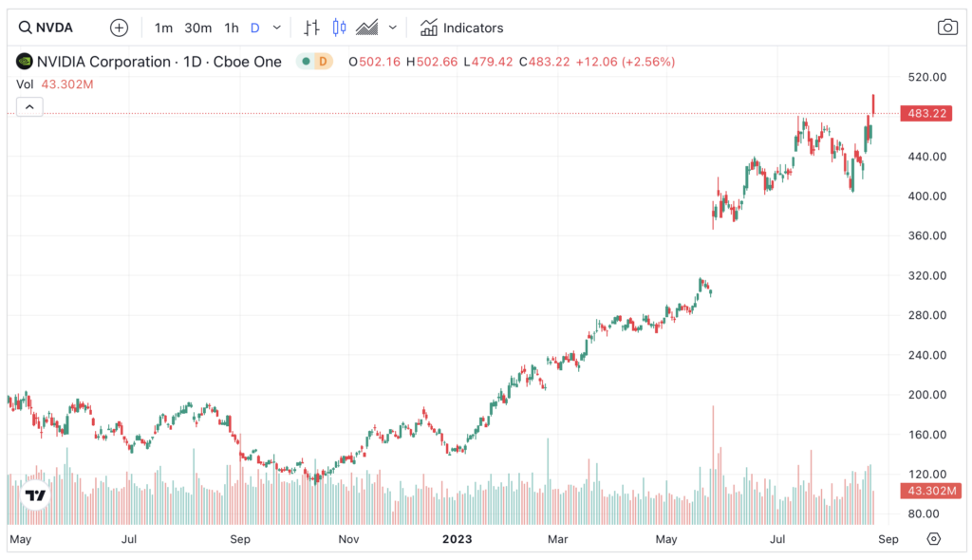Viewport: 972px width, 560px height.
Task: Open the chart style dropdown arrow
Action: pyautogui.click(x=392, y=28)
